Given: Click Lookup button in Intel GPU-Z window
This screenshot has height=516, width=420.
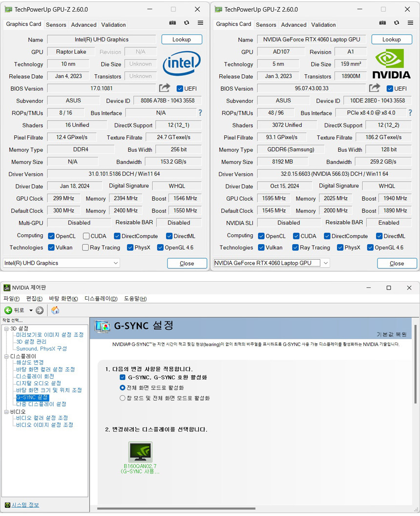Looking at the screenshot, I should coord(182,40).
